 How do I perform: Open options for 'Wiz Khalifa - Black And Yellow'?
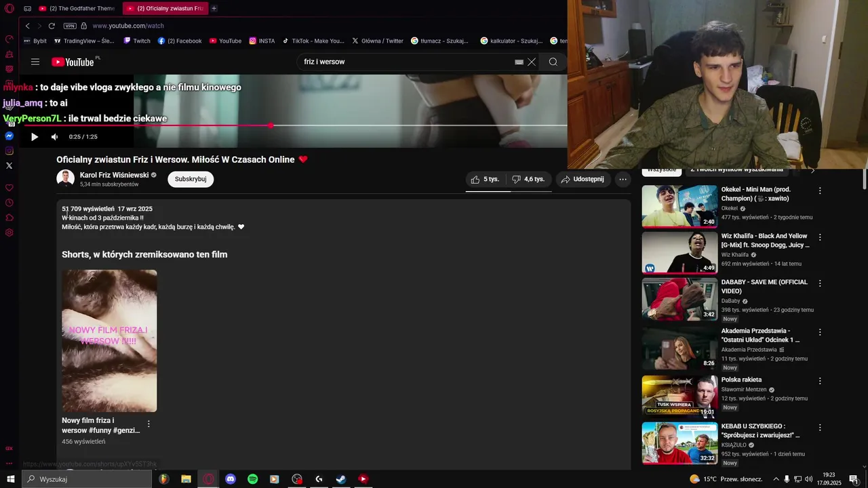point(820,238)
